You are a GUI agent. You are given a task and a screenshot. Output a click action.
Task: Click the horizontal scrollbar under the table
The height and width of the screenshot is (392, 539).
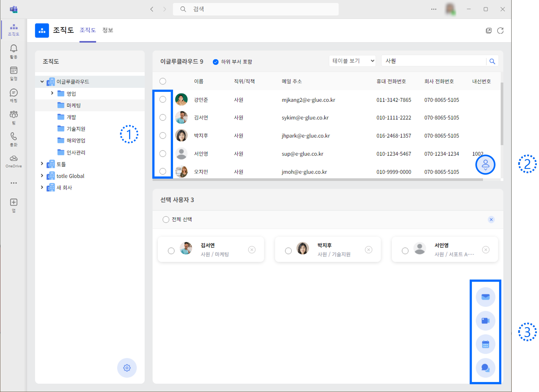pyautogui.click(x=317, y=180)
